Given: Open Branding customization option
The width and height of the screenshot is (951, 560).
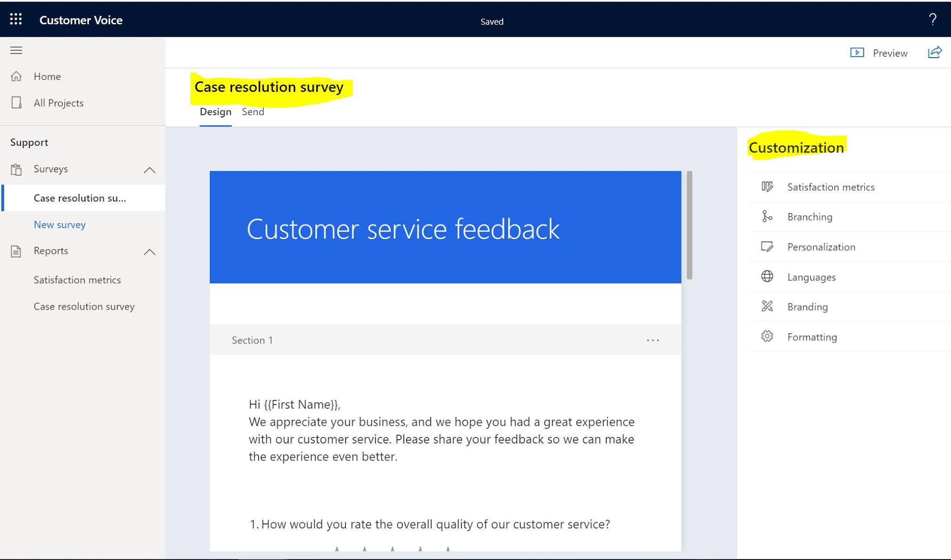Looking at the screenshot, I should [x=807, y=307].
